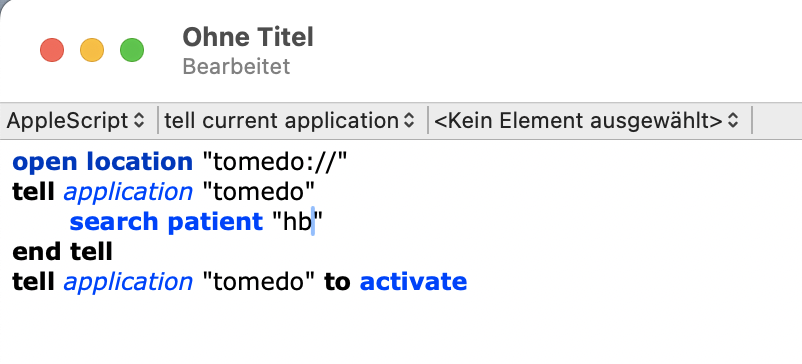Click the chevrons beside tell current application
This screenshot has width=802, height=364.
[408, 121]
